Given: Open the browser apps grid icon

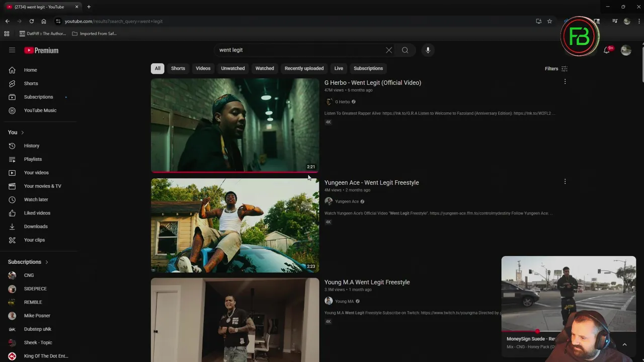Looking at the screenshot, I should point(7,34).
